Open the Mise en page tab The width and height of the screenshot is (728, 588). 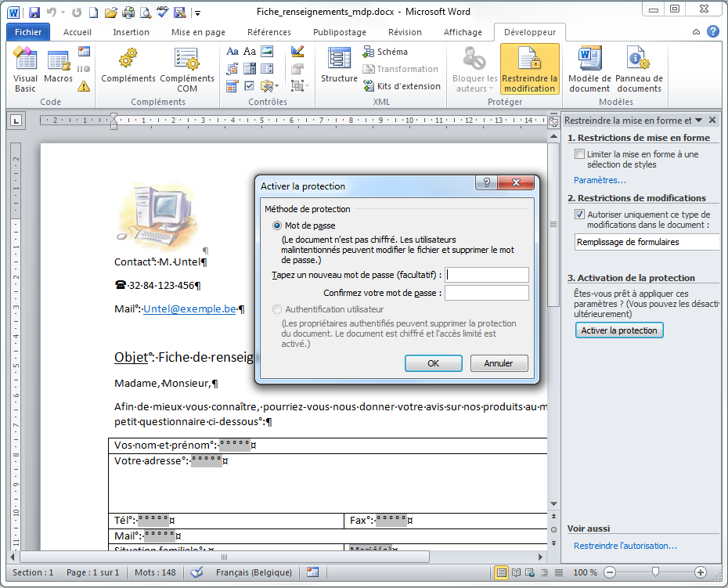click(x=198, y=32)
